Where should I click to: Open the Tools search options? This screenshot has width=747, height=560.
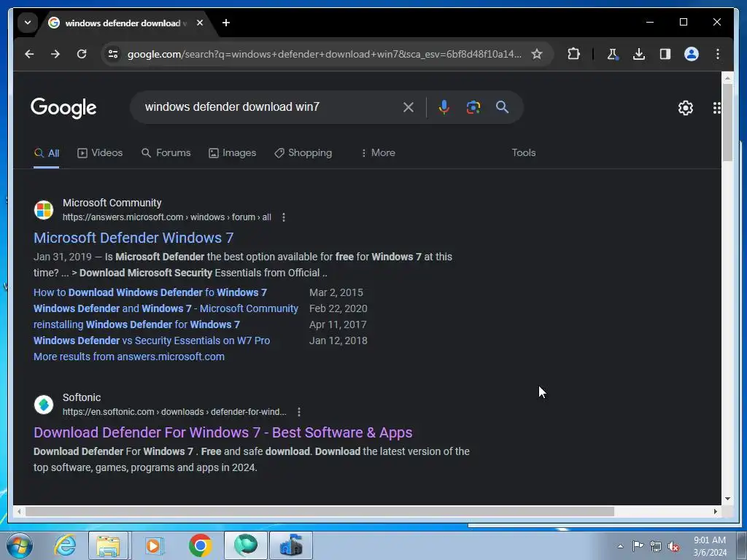coord(524,153)
